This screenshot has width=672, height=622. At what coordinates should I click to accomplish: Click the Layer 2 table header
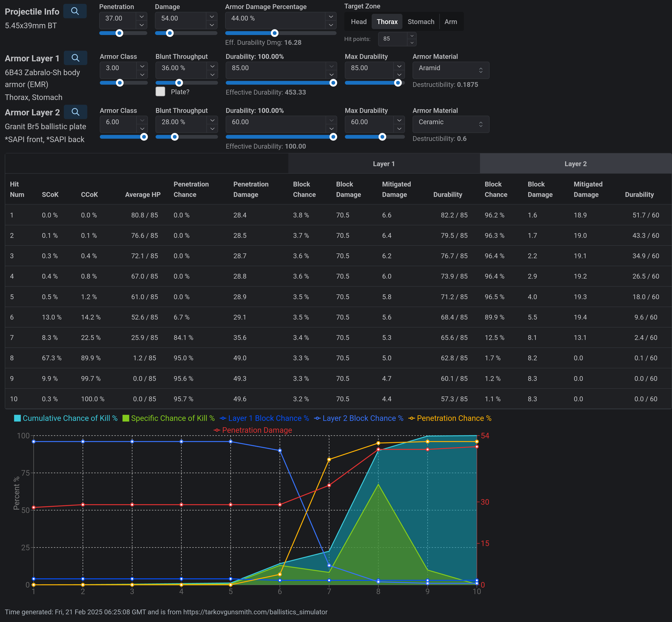pos(575,164)
